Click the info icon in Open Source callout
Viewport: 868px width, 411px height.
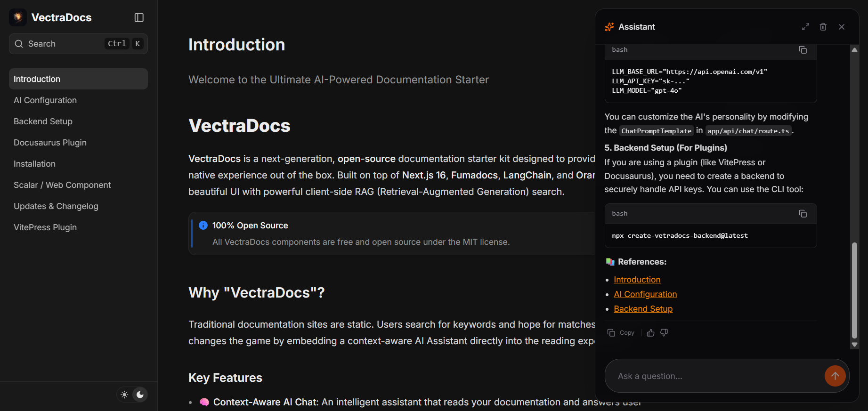(203, 226)
